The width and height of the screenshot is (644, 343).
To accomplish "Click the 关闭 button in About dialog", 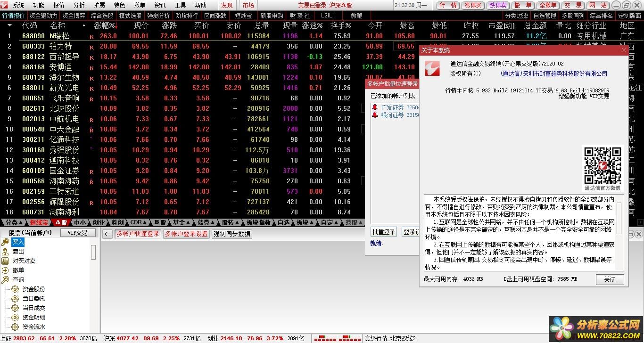I will (x=610, y=279).
